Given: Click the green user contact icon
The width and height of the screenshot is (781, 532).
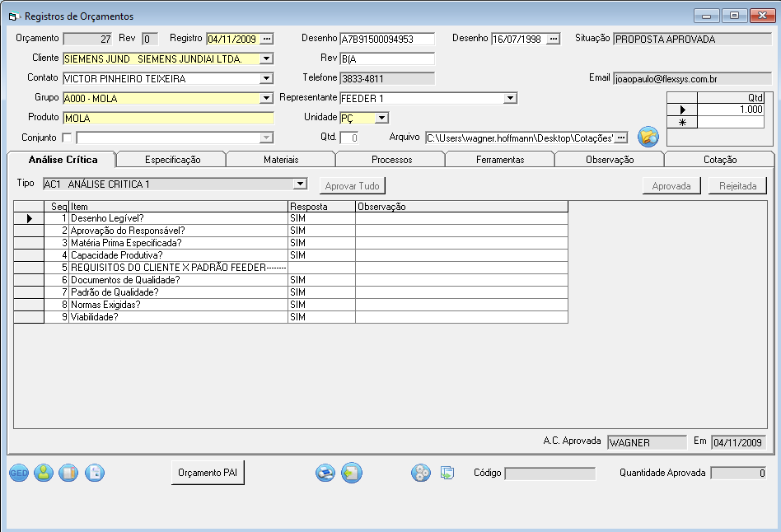Looking at the screenshot, I should [44, 473].
